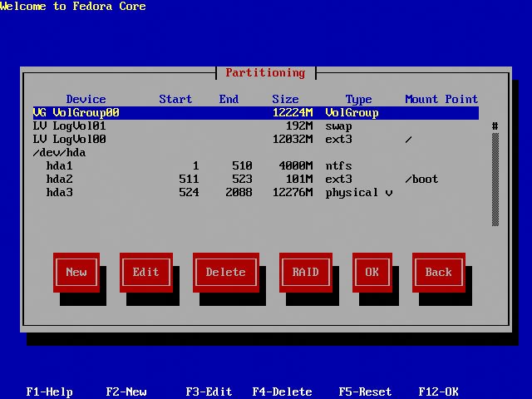Select the /dev/hda disk entry
This screenshot has width=532, height=399.
point(60,152)
